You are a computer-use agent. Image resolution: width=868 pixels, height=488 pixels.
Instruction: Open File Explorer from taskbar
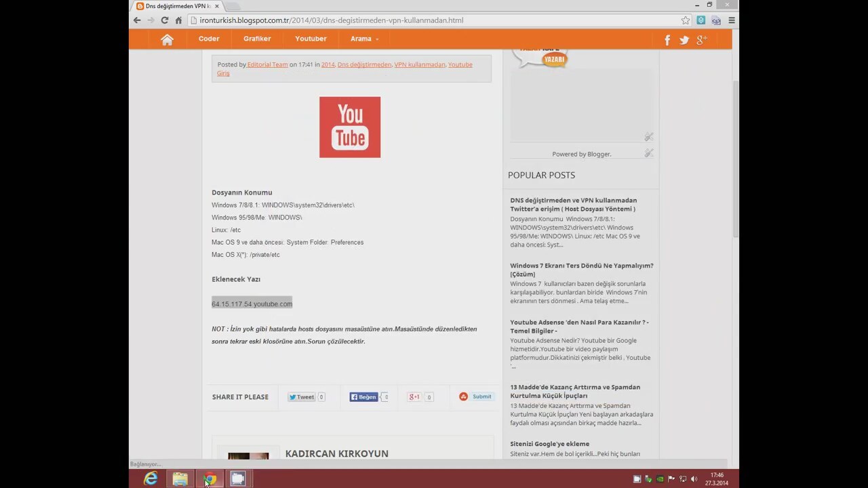click(180, 479)
